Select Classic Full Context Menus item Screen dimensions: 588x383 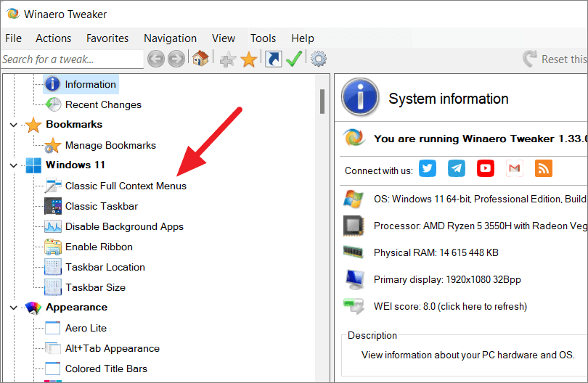126,186
